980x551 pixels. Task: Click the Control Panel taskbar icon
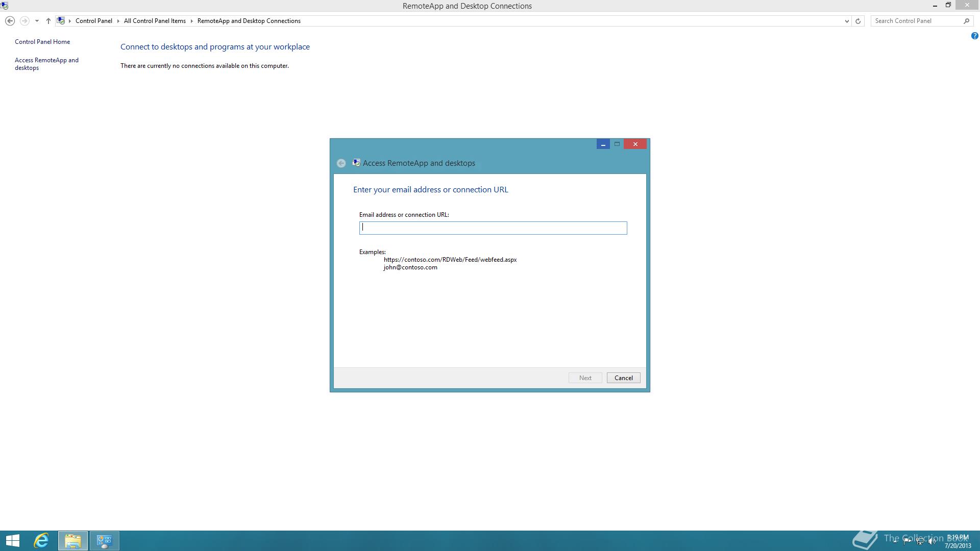point(105,541)
